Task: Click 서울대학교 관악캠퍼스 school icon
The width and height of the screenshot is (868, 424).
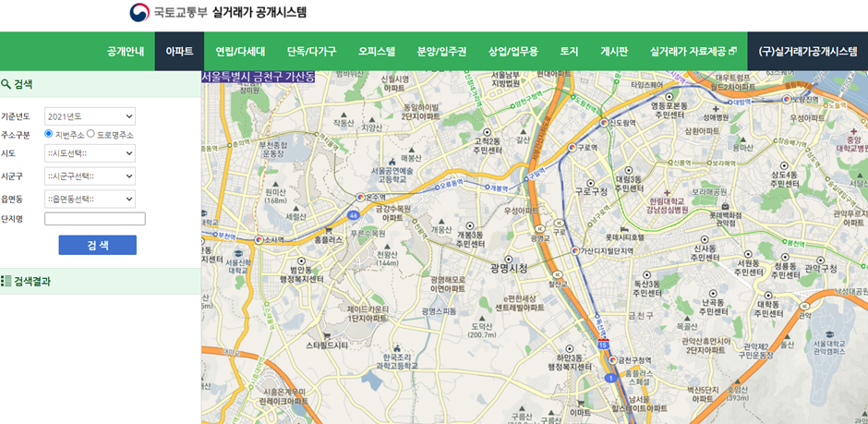Action: tap(829, 334)
